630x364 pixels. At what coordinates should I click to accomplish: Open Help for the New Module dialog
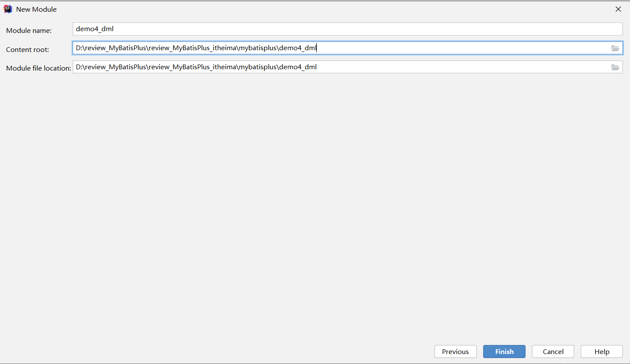click(x=602, y=351)
